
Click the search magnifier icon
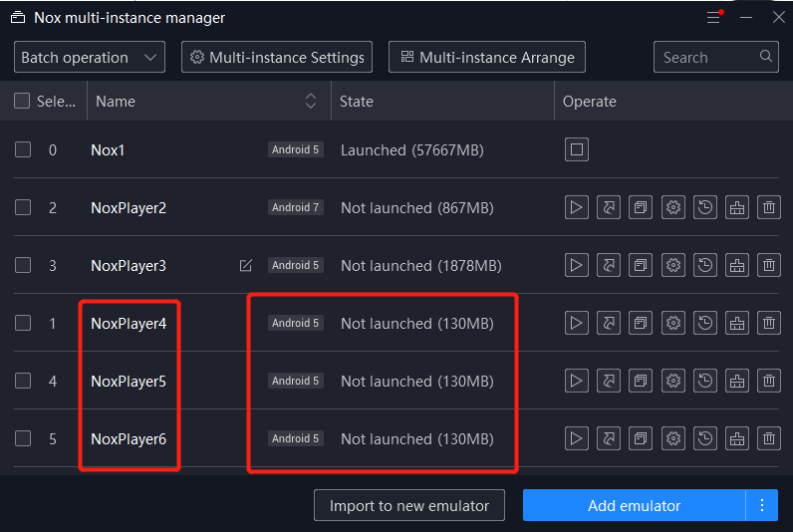tap(766, 56)
